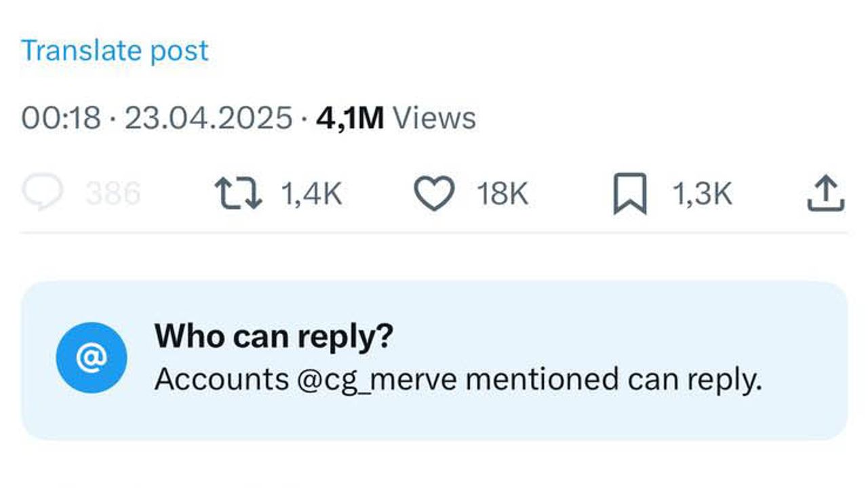Click the "Views" label

click(435, 118)
